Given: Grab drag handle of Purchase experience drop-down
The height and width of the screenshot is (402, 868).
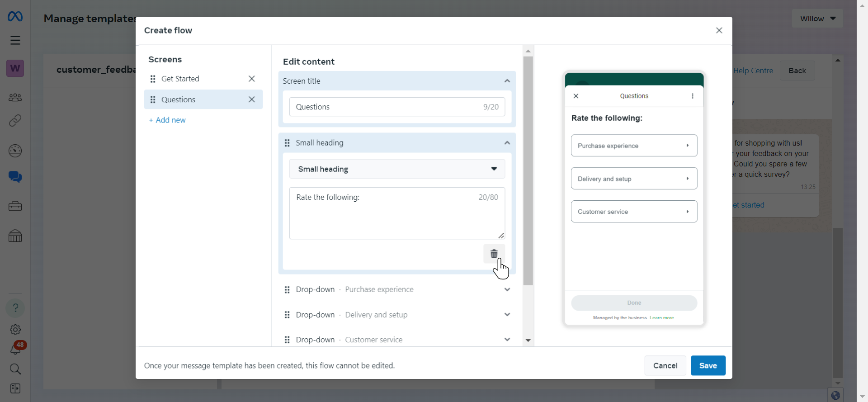Looking at the screenshot, I should (287, 289).
